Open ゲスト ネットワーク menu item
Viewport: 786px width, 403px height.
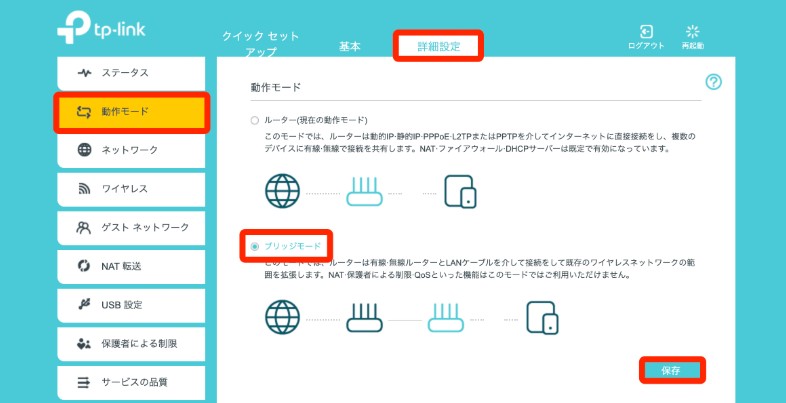(x=131, y=228)
